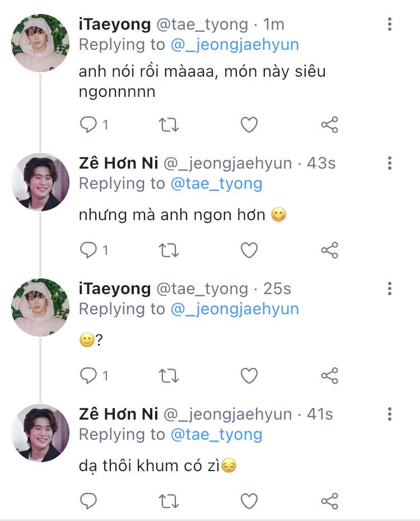Open iTaeyong's profile picture on first tweet
The width and height of the screenshot is (420, 521).
click(40, 43)
